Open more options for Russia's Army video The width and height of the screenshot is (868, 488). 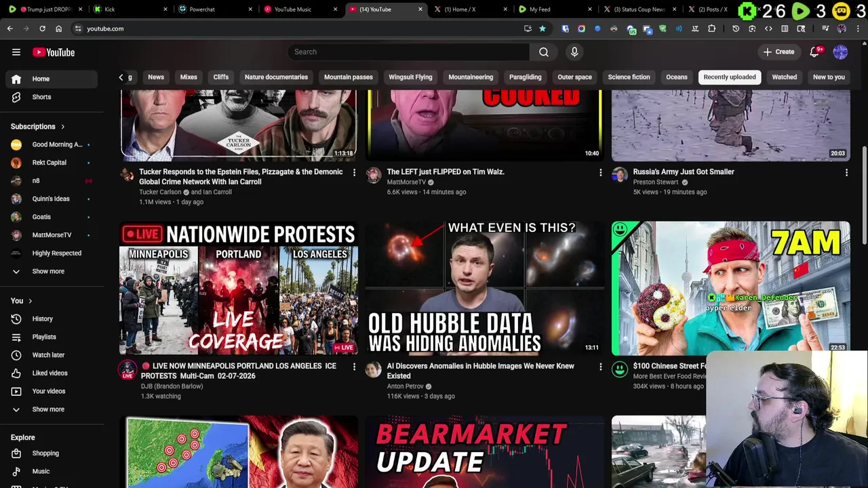pos(846,173)
